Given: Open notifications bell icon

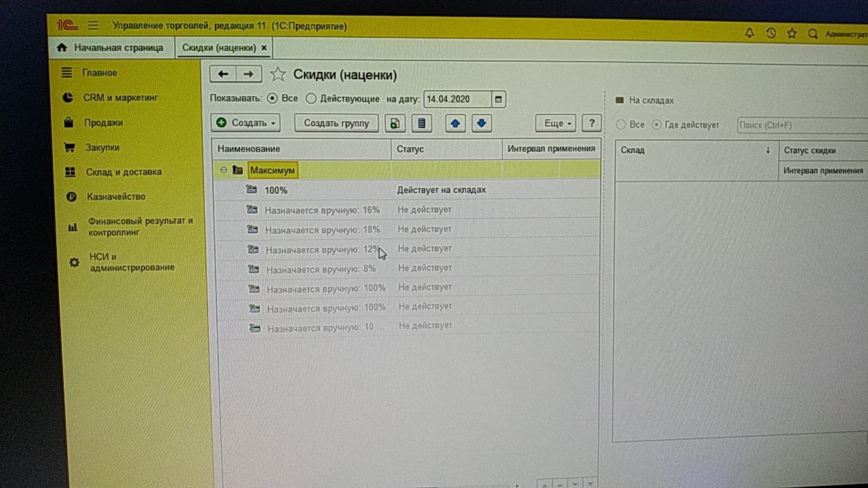Looking at the screenshot, I should point(749,33).
